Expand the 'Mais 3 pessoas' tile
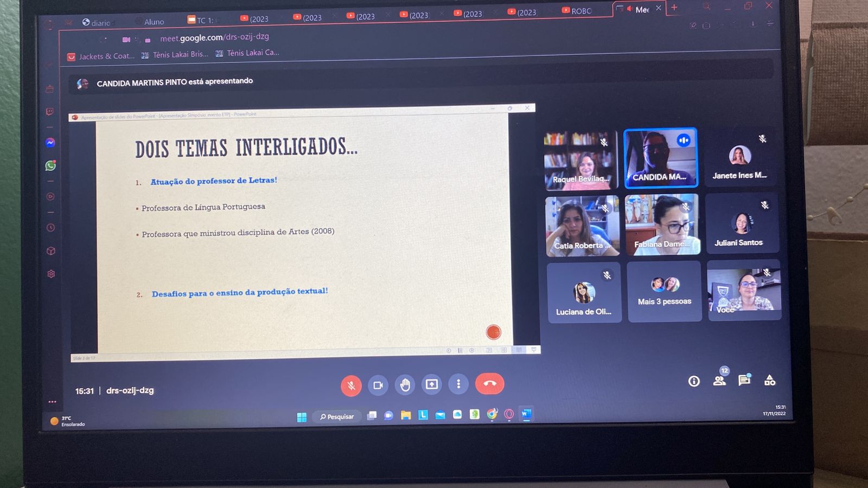Viewport: 868px width, 488px height. click(x=665, y=292)
